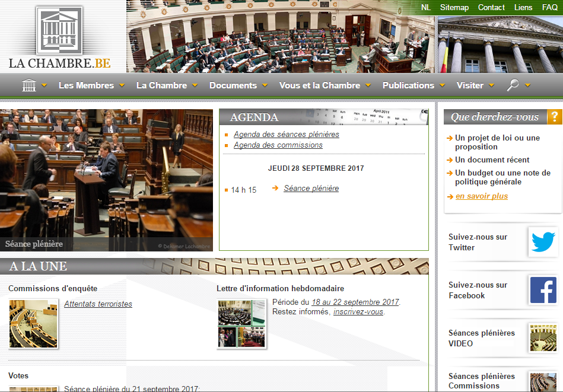Click the orange question mark help icon

(x=554, y=117)
